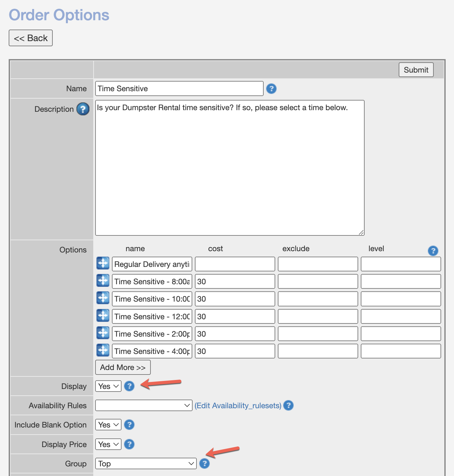The height and width of the screenshot is (476, 454).
Task: Open the Edit Availability_rulesets link
Action: [238, 406]
